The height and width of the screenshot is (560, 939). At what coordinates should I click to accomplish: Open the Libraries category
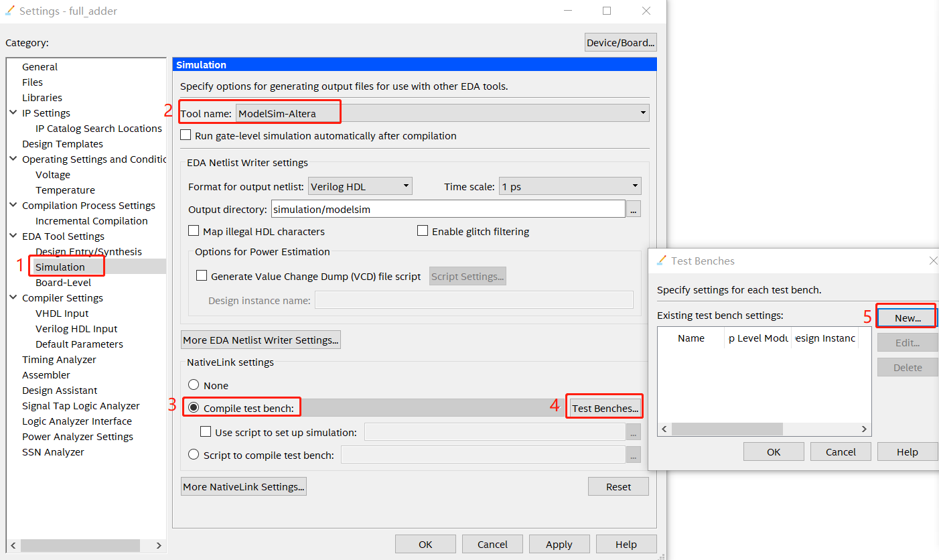pyautogui.click(x=42, y=98)
